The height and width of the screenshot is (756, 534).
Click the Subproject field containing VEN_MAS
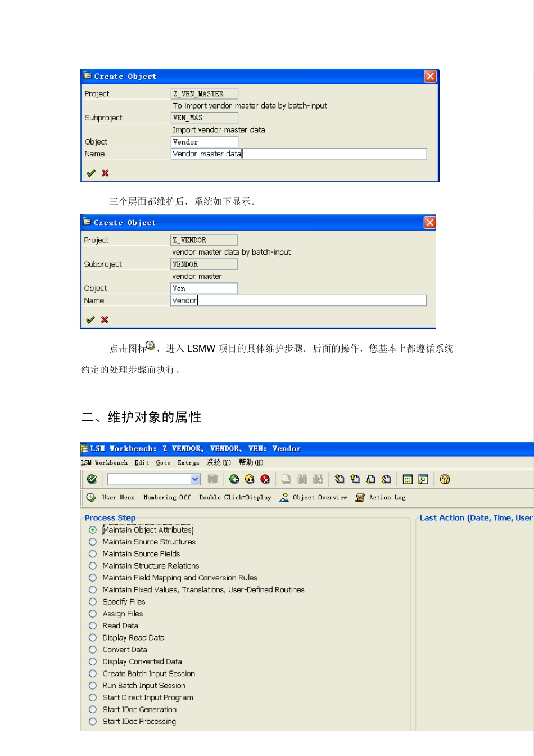coord(205,118)
